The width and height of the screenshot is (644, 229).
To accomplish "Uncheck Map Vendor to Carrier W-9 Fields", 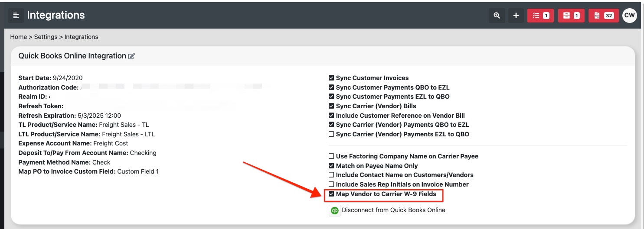I will coord(331,194).
